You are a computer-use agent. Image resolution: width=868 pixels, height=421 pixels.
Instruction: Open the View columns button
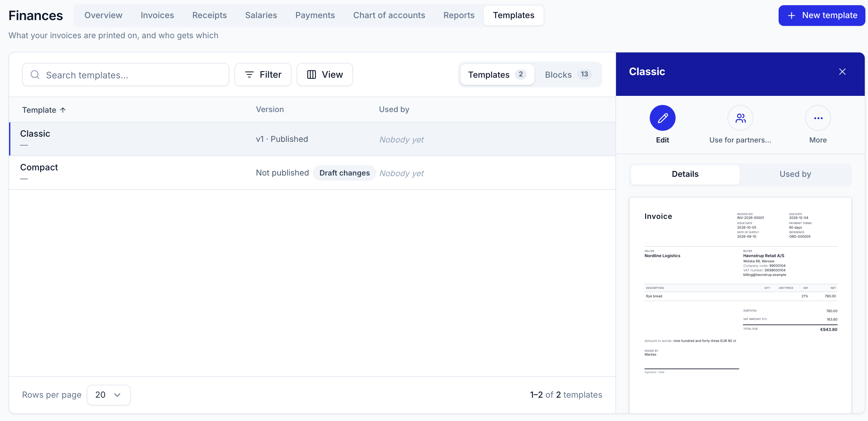point(325,74)
